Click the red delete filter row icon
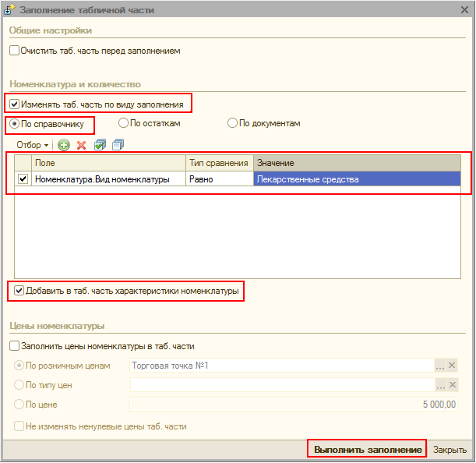 (x=81, y=145)
